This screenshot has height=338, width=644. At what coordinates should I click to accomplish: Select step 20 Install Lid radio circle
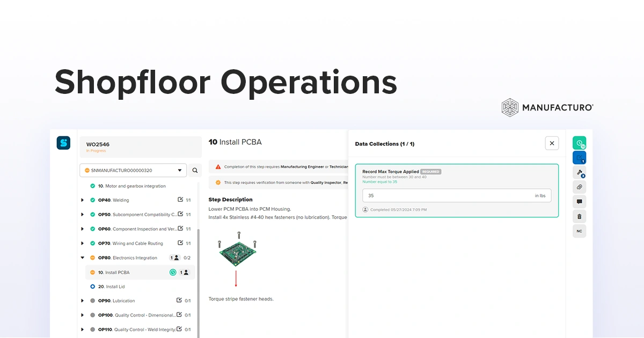point(92,286)
